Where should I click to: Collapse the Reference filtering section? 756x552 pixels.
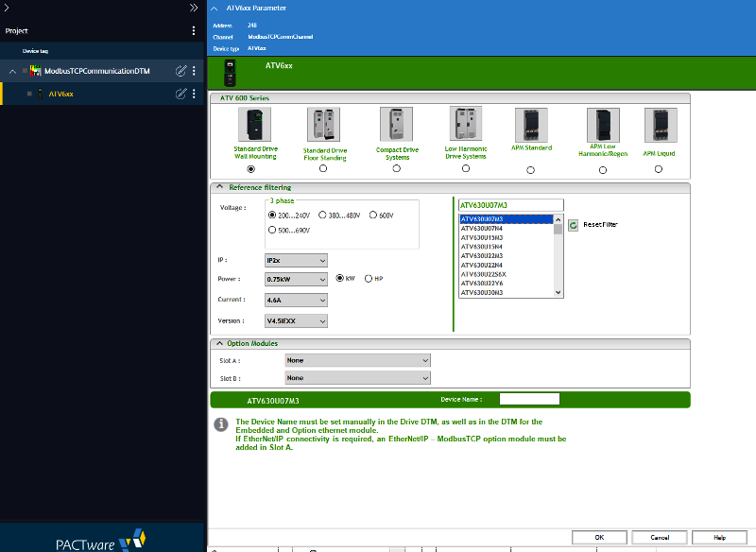(x=219, y=187)
